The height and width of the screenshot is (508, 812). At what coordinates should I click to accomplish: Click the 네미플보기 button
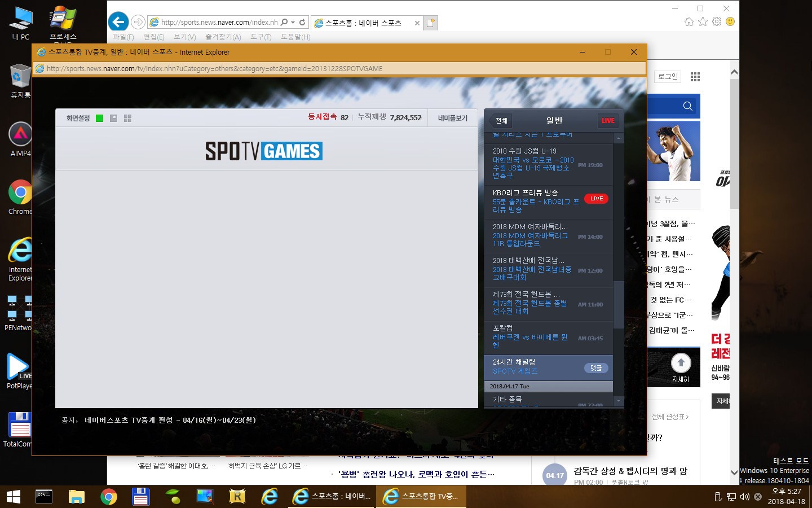point(453,118)
